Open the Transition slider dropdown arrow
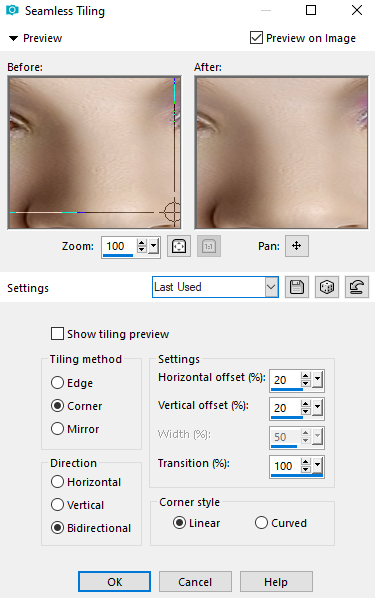 point(317,466)
